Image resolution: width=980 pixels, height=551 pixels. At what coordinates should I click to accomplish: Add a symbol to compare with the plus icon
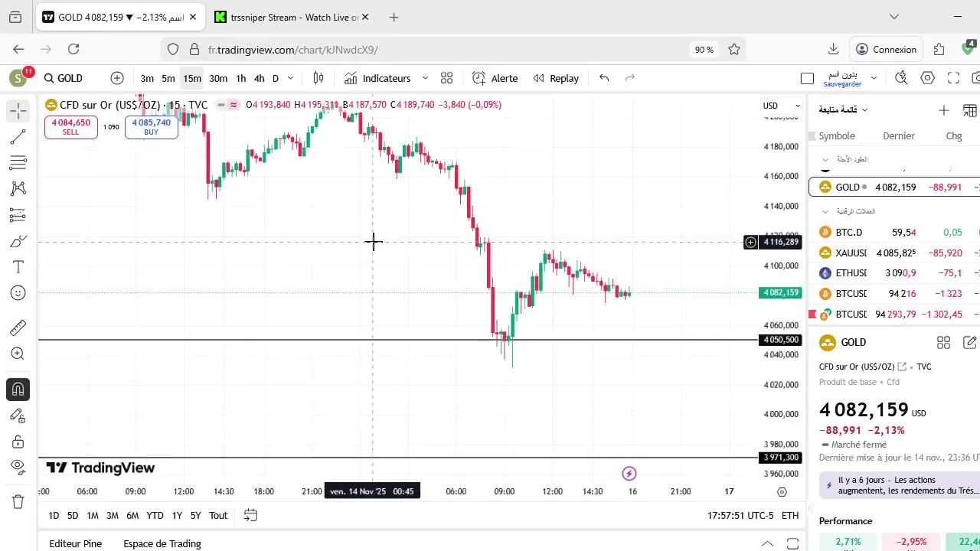(117, 78)
